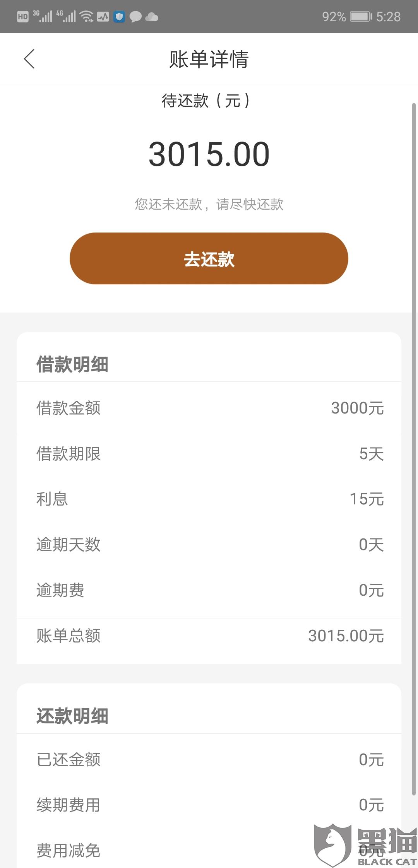Click the vertical scrollbar on right edge

414,449
